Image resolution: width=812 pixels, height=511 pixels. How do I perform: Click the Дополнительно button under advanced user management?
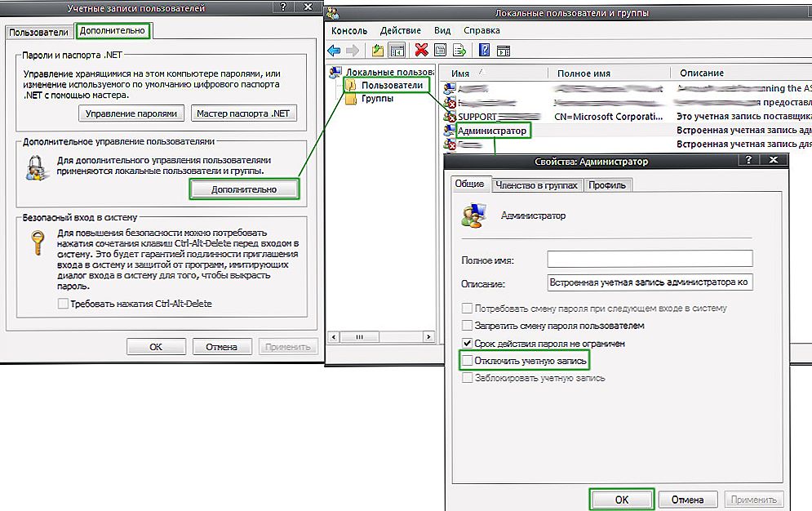click(x=244, y=189)
